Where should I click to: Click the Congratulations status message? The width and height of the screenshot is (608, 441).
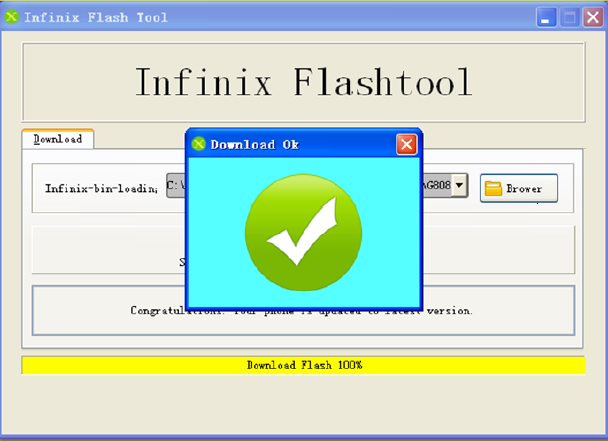coord(302,310)
